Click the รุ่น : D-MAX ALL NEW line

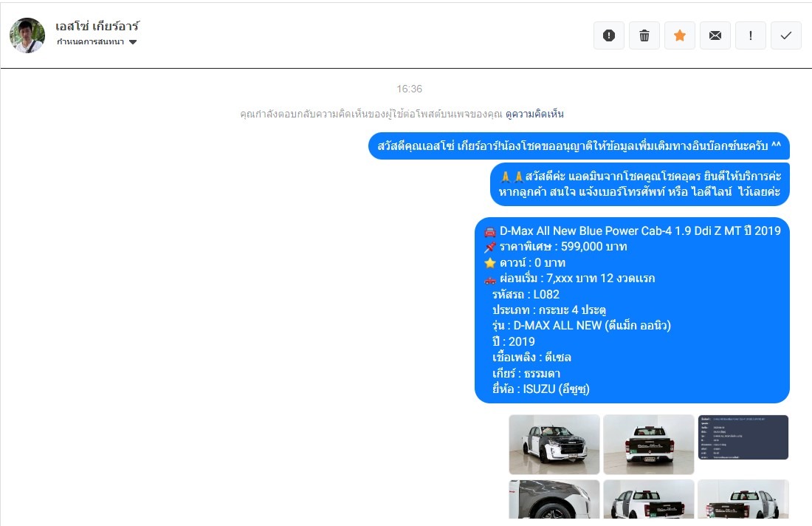point(582,326)
